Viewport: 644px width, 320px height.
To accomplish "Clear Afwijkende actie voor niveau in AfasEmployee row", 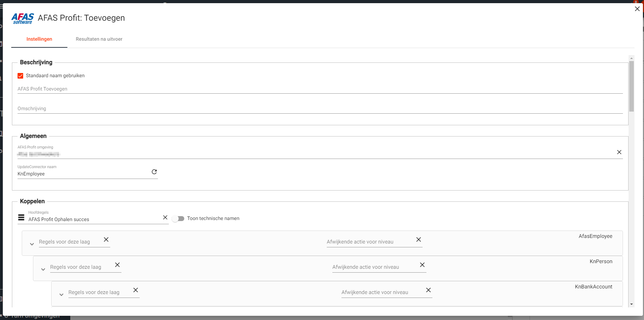I will [x=418, y=240].
